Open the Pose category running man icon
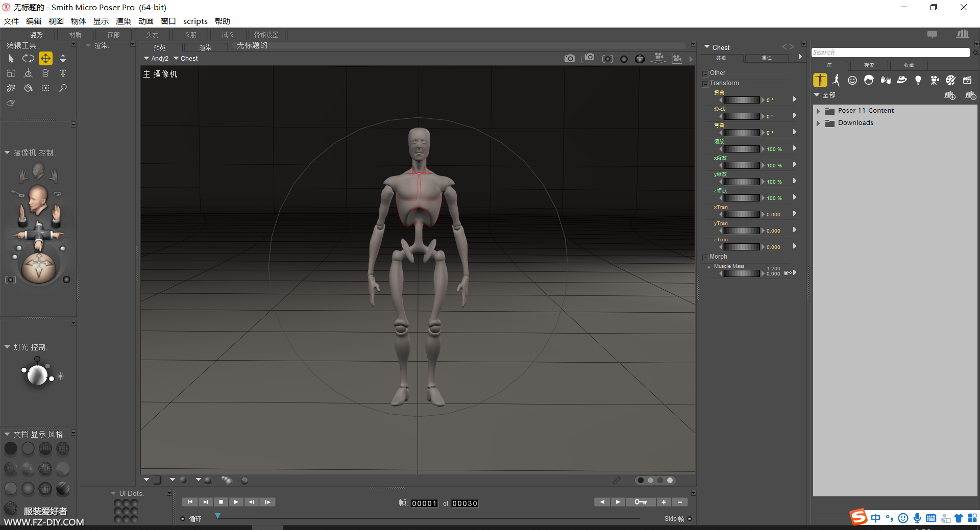Image resolution: width=980 pixels, height=530 pixels. point(836,80)
